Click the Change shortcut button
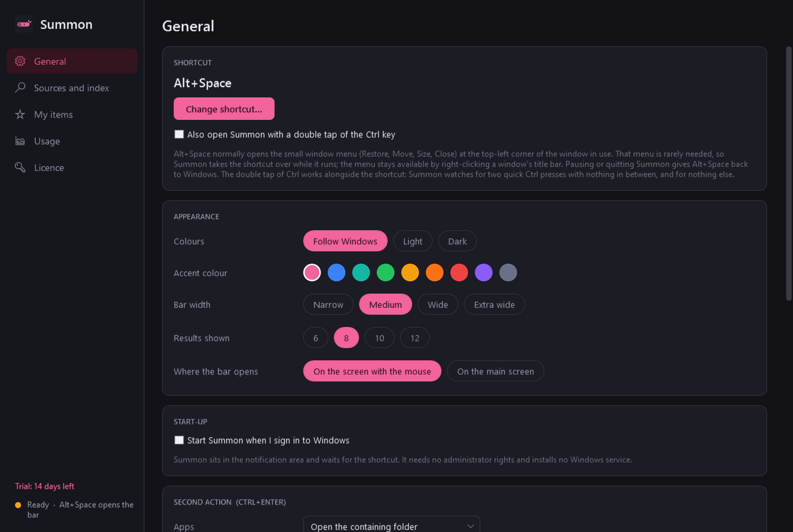 pyautogui.click(x=224, y=109)
